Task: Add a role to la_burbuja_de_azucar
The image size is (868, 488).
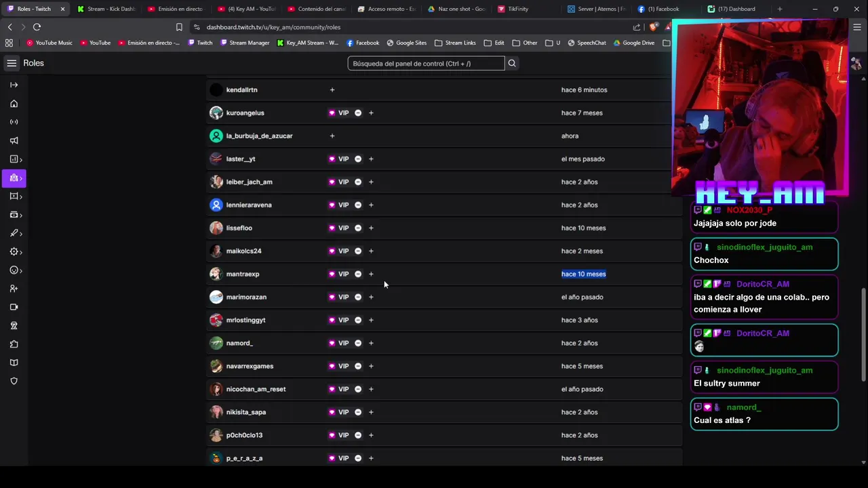Action: [x=332, y=136]
